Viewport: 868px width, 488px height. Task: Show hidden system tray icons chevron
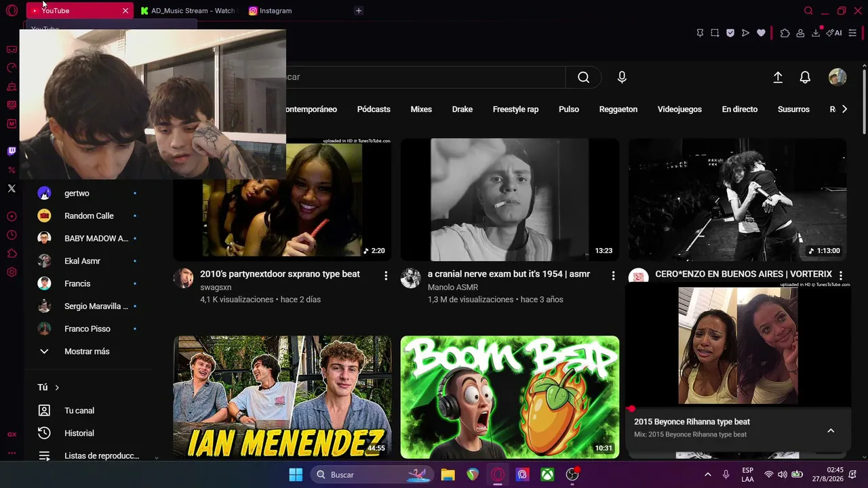(x=708, y=474)
